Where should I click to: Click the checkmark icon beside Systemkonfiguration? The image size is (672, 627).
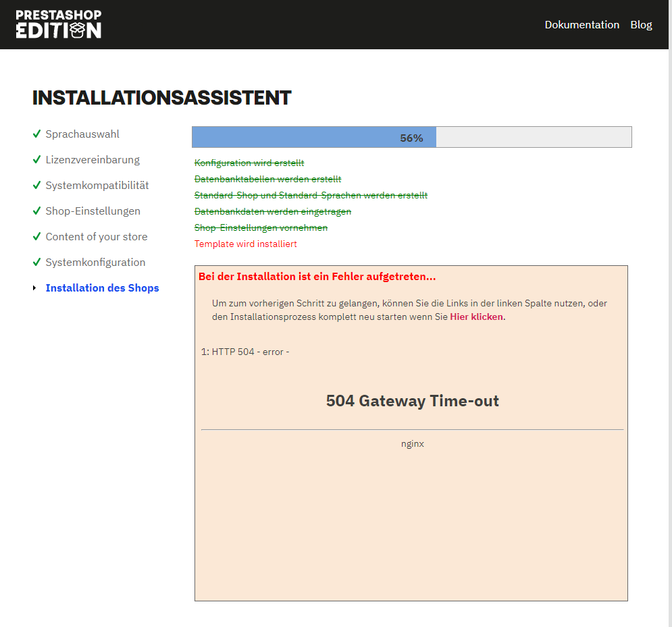tap(37, 262)
